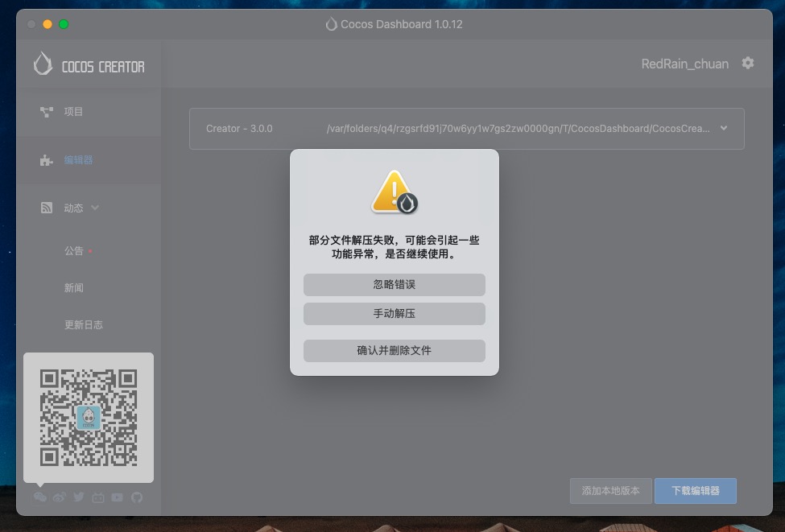Click the Creator - 3.0.0 version label
The height and width of the screenshot is (532, 785).
pos(239,129)
